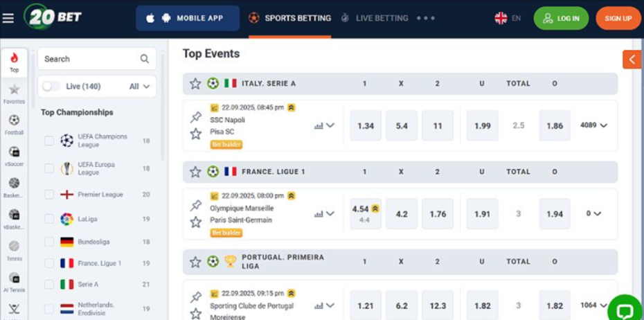The width and height of the screenshot is (644, 320).
Task: Collapse side panel with orange arrow
Action: pos(632,60)
